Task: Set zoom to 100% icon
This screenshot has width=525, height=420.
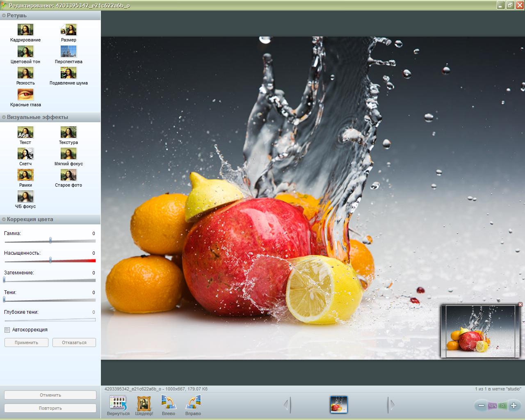Action: click(492, 406)
